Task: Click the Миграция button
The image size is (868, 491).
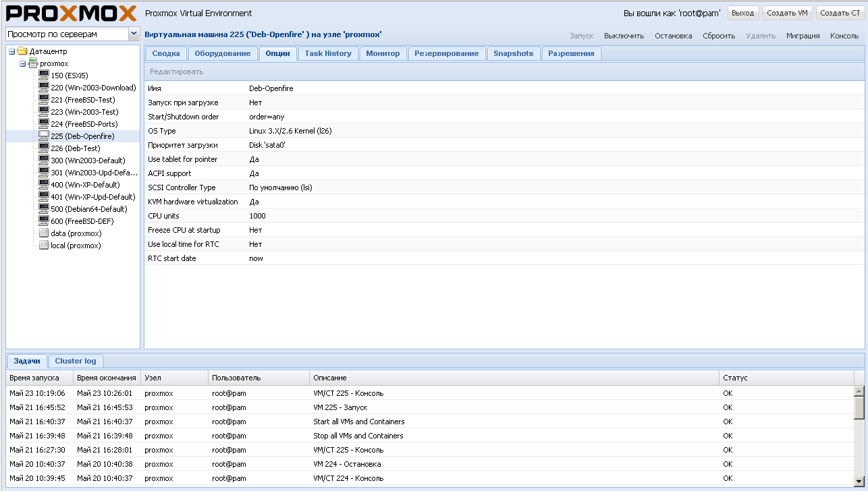Action: pos(803,36)
